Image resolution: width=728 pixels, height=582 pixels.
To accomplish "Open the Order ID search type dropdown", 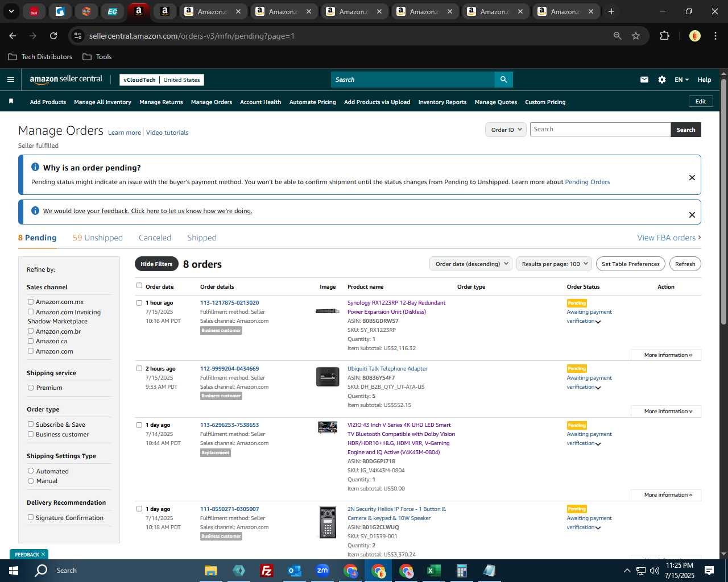I will [506, 130].
